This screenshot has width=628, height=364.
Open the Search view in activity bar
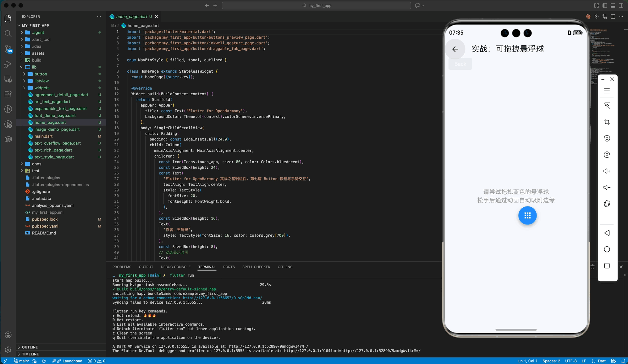[8, 34]
